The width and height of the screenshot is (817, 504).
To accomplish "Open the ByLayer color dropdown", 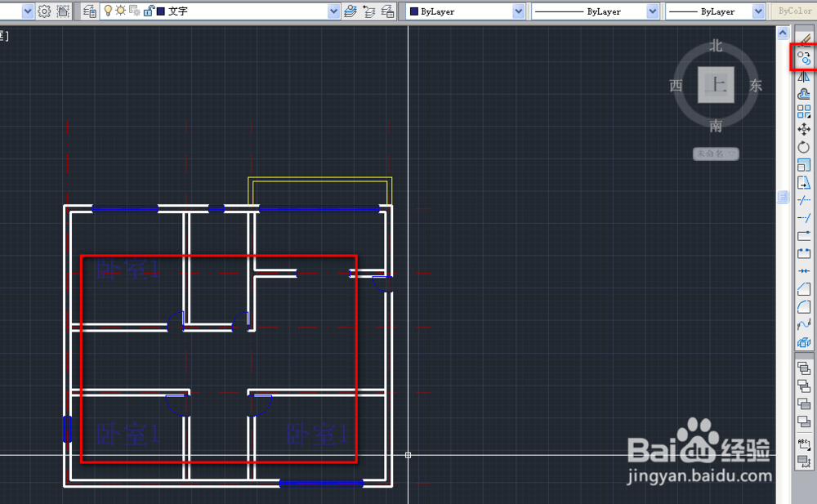I will click(x=518, y=11).
